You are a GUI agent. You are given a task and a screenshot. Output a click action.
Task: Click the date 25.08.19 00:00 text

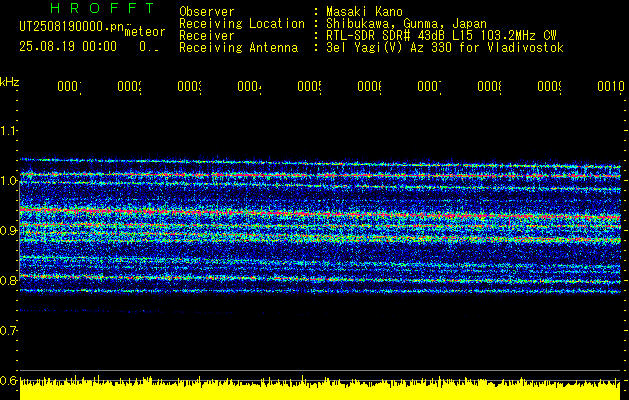[68, 46]
